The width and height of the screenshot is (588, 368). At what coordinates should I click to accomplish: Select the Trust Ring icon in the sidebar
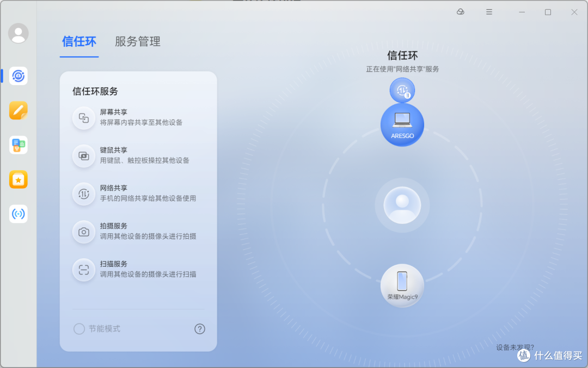click(x=19, y=76)
